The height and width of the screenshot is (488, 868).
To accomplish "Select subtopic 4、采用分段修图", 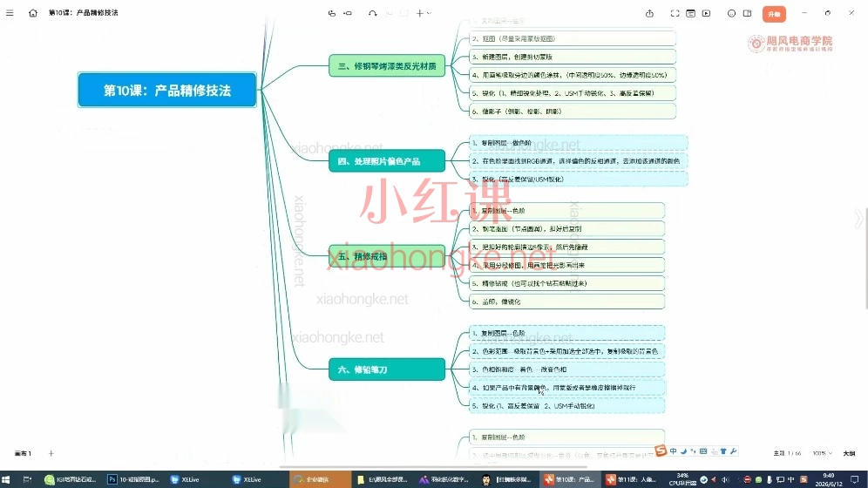I will pyautogui.click(x=566, y=265).
